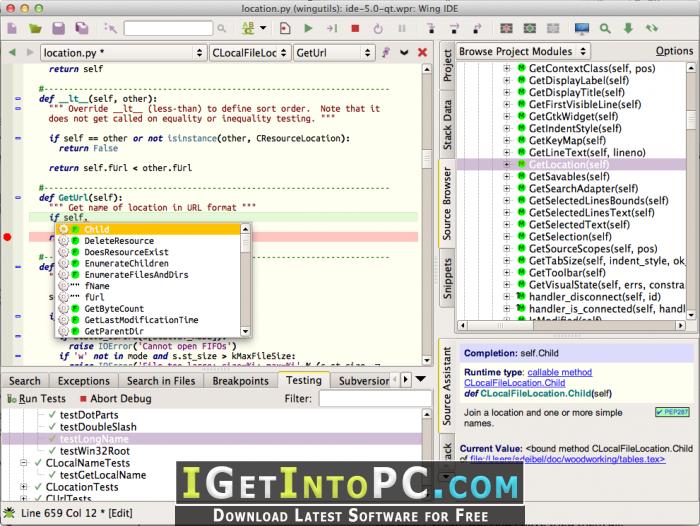Viewport: 700px width, 526px height.
Task: Select GetLocation(self) in the Source Browser
Action: 571,164
